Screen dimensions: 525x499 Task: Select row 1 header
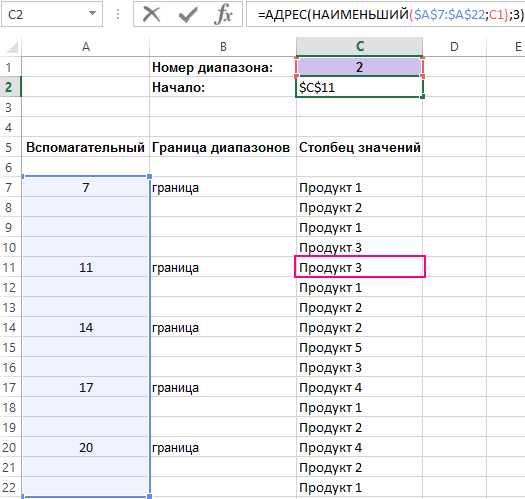10,67
